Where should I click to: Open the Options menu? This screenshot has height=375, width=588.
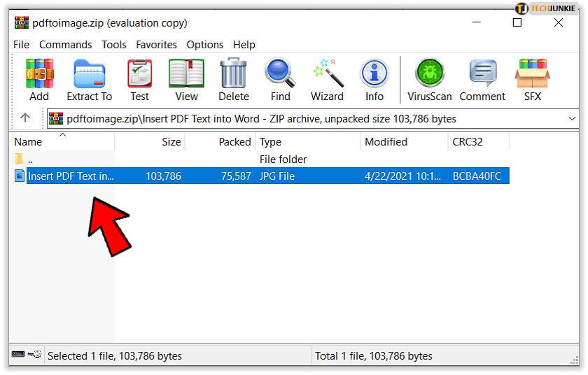pos(204,45)
